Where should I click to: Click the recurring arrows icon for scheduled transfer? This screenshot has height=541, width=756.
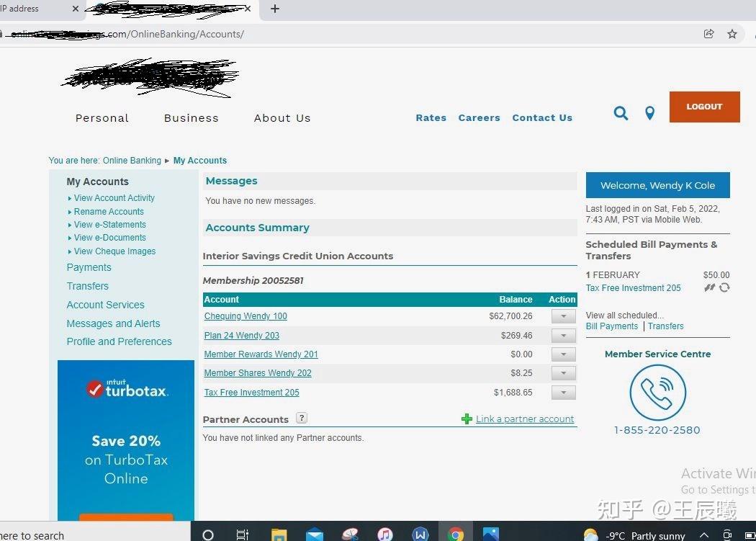724,287
